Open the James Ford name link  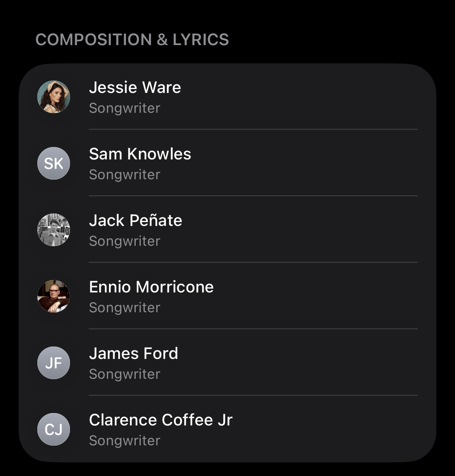point(133,353)
